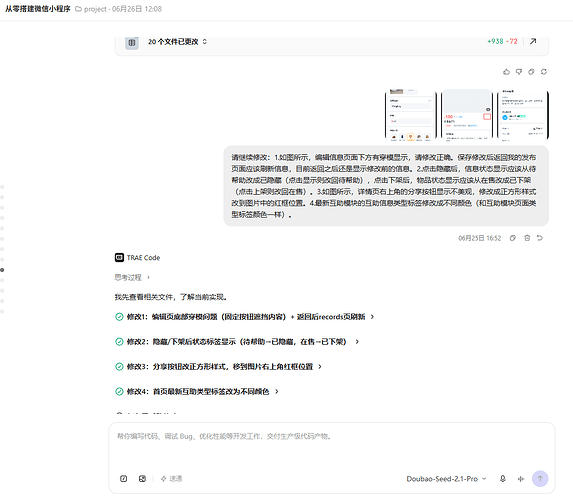Viewport: 573px width, 500px height.
Task: Delete the user message via trash icon
Action: point(527,238)
